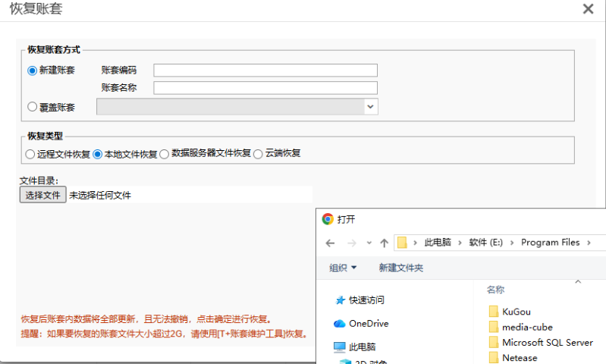Go back in the 打开 file dialog
Viewport: 606px width, 364px height.
tap(330, 243)
